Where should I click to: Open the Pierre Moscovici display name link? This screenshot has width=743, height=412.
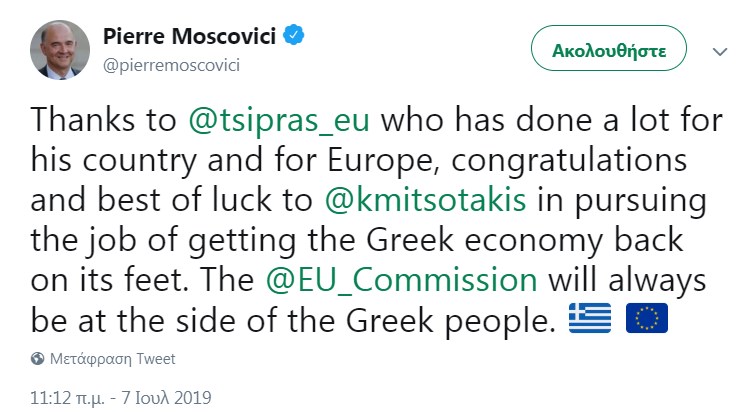(190, 37)
